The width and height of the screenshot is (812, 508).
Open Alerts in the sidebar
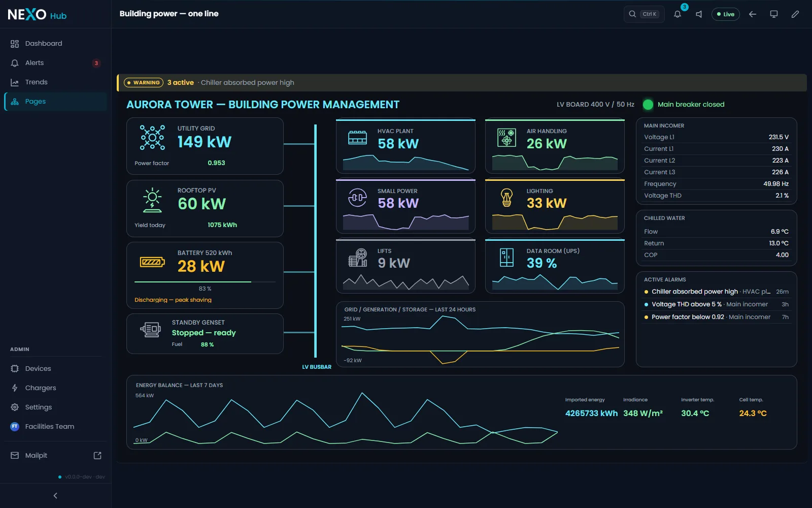coord(56,63)
